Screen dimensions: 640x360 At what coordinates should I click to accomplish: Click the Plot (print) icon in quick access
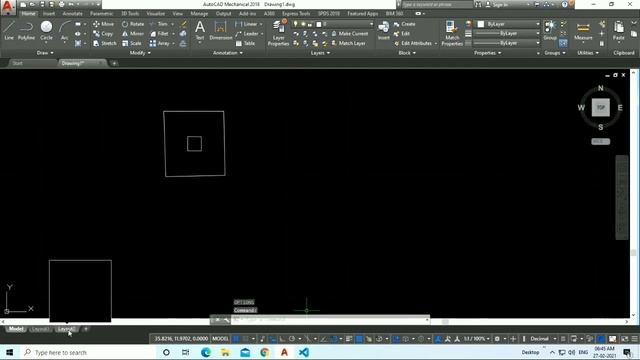coord(62,4)
